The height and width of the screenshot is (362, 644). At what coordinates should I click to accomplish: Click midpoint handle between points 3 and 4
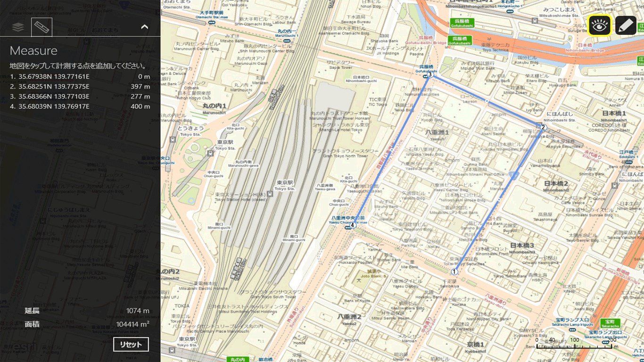pos(391,149)
